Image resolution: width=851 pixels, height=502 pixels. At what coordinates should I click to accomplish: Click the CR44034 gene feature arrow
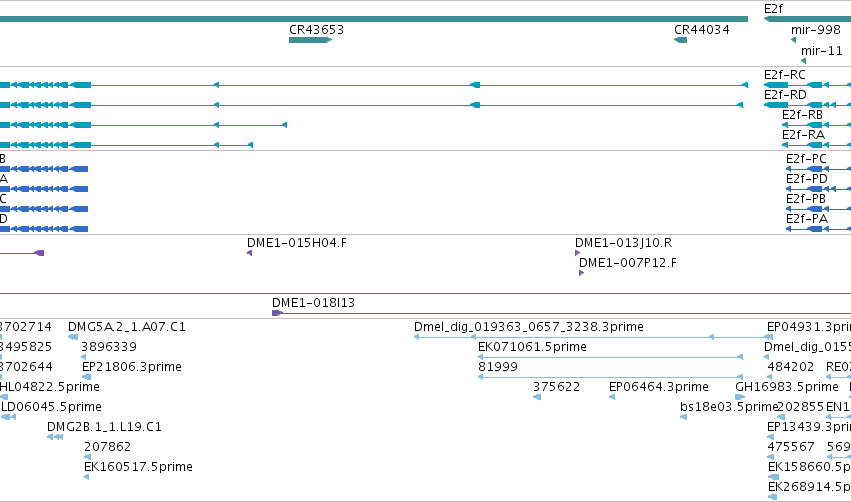pyautogui.click(x=681, y=40)
